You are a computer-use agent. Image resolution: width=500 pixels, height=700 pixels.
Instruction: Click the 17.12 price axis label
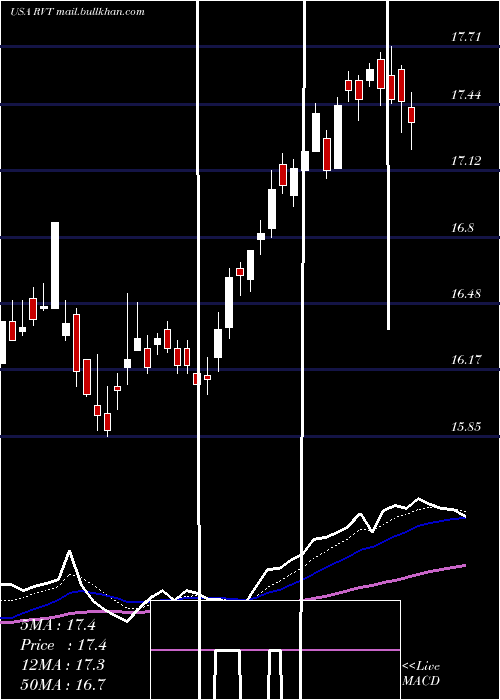[466, 161]
